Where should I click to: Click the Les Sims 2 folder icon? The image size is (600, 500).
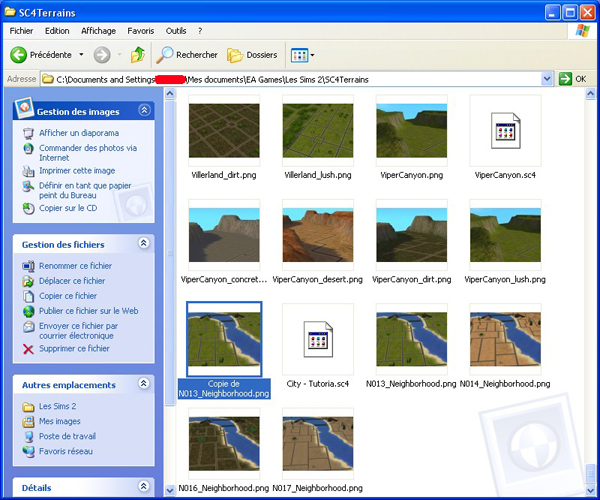[28, 406]
